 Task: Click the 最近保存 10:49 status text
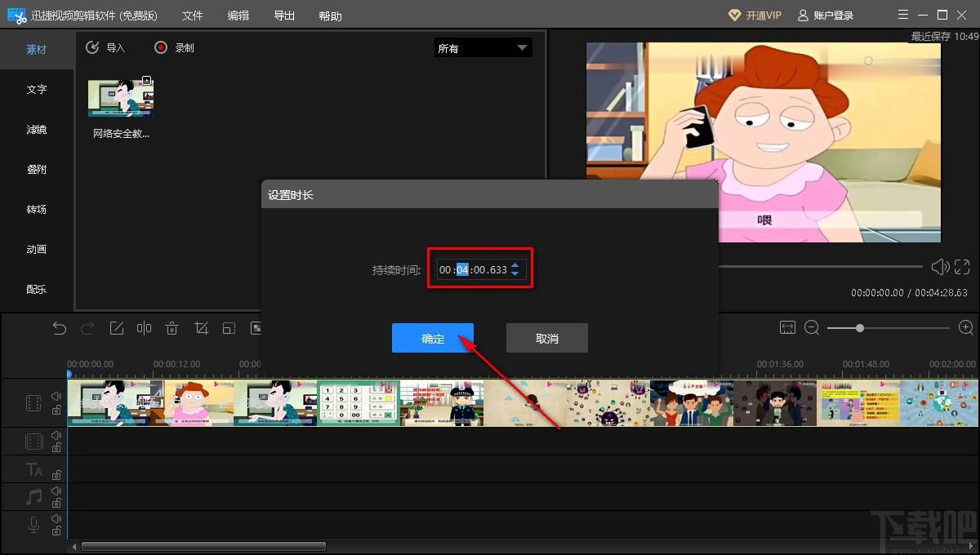pyautogui.click(x=944, y=36)
